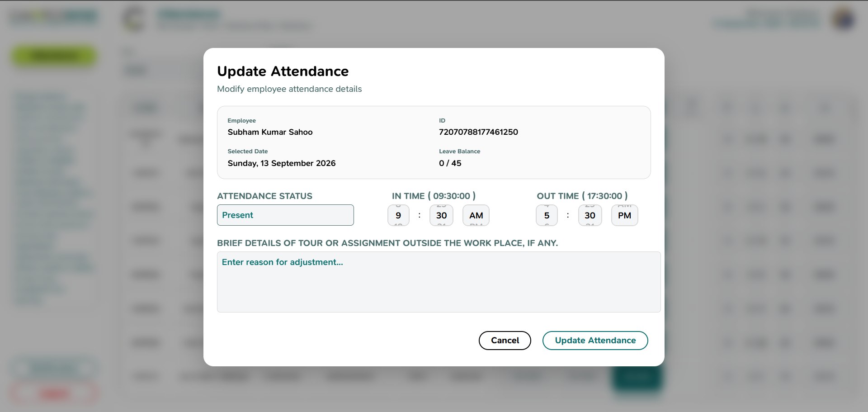Screen dimensions: 868x412
Task: Select the In Time minutes picker
Action: pos(442,215)
